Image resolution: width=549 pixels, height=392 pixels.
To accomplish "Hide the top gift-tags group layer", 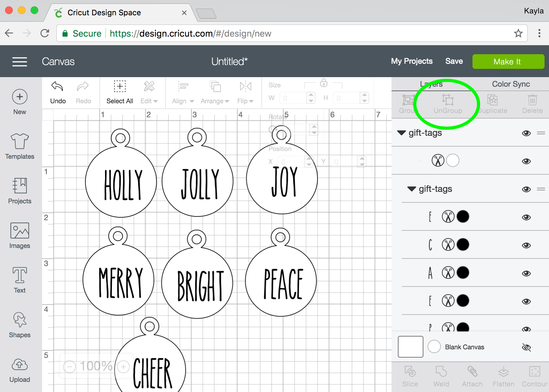I will [526, 133].
